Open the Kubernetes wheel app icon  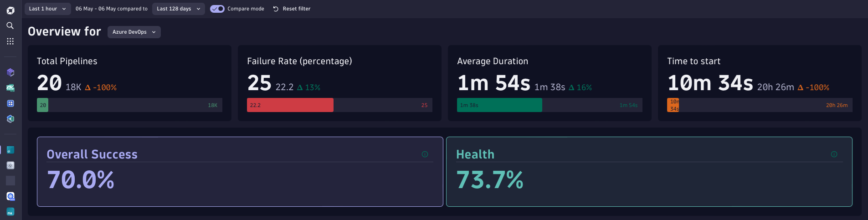[10, 196]
